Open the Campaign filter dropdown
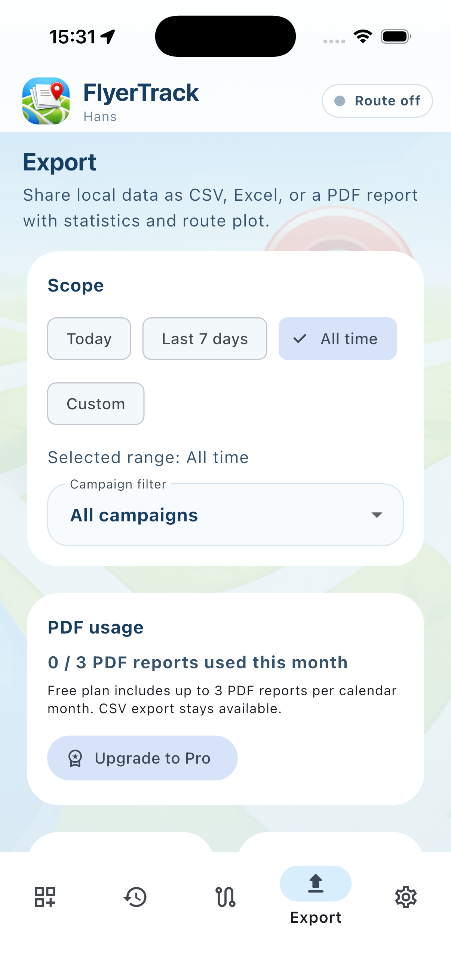Image resolution: width=451 pixels, height=980 pixels. [x=225, y=515]
